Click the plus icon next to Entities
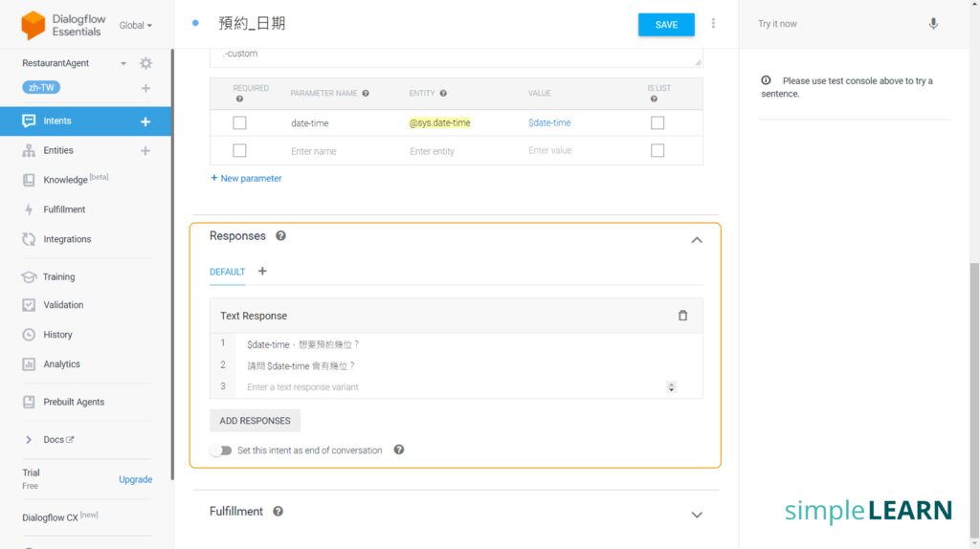 point(145,151)
